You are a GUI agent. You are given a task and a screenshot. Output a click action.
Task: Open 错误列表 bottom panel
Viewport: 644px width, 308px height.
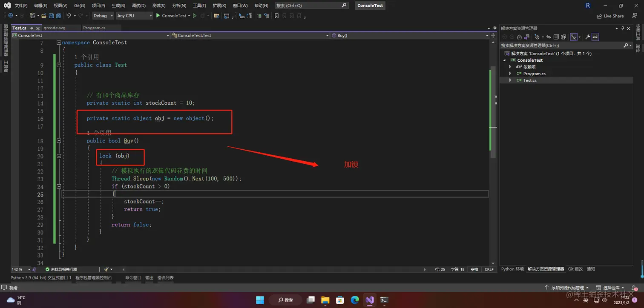165,278
